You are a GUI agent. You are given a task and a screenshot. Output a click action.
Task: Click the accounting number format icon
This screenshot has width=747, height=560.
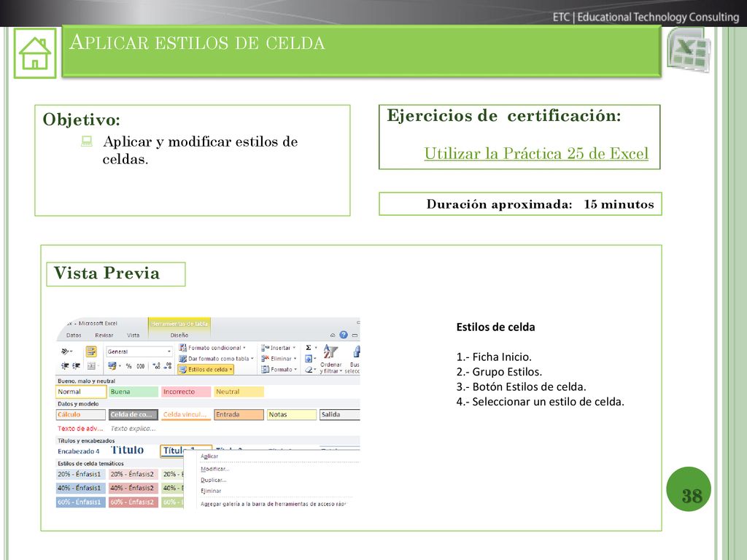pyautogui.click(x=114, y=366)
